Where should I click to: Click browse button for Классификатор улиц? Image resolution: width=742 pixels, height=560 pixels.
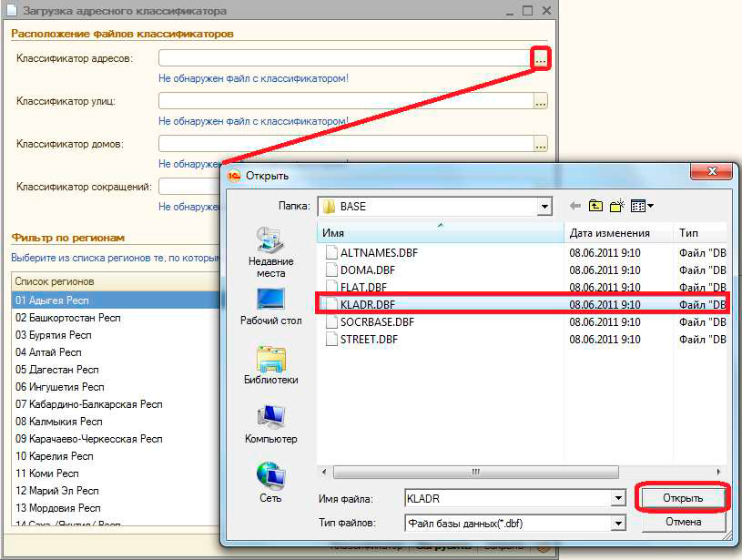tap(541, 102)
